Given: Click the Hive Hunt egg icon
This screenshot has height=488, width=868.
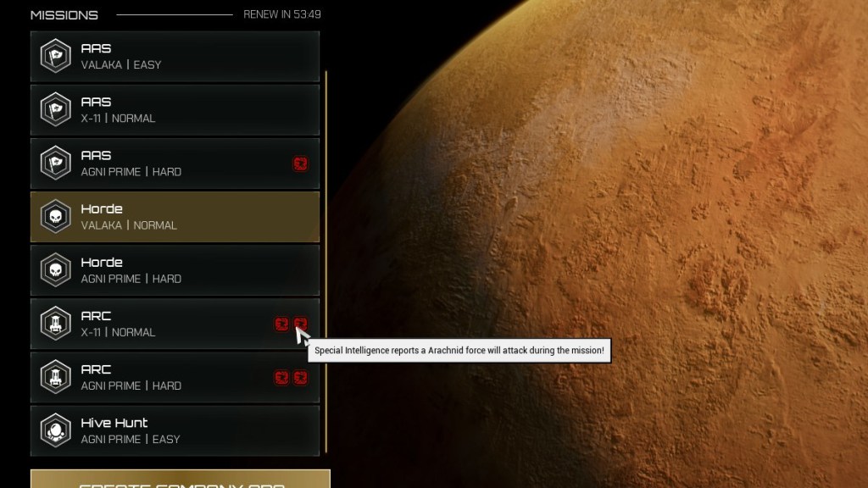Looking at the screenshot, I should tap(55, 431).
